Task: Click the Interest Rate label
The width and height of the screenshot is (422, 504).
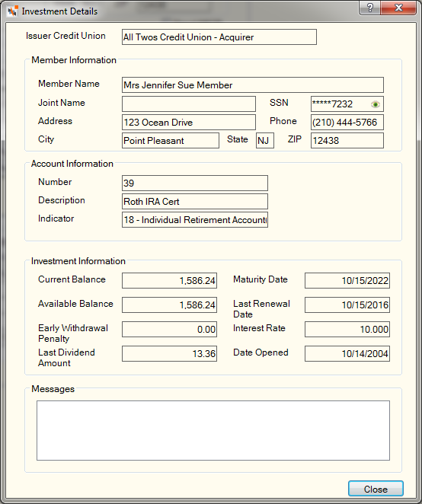Action: [259, 328]
